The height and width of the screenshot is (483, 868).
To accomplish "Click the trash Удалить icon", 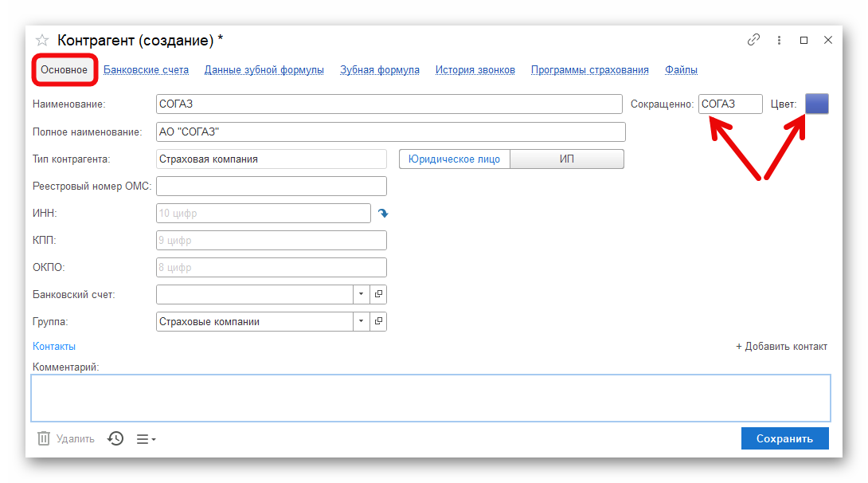I will click(x=44, y=438).
